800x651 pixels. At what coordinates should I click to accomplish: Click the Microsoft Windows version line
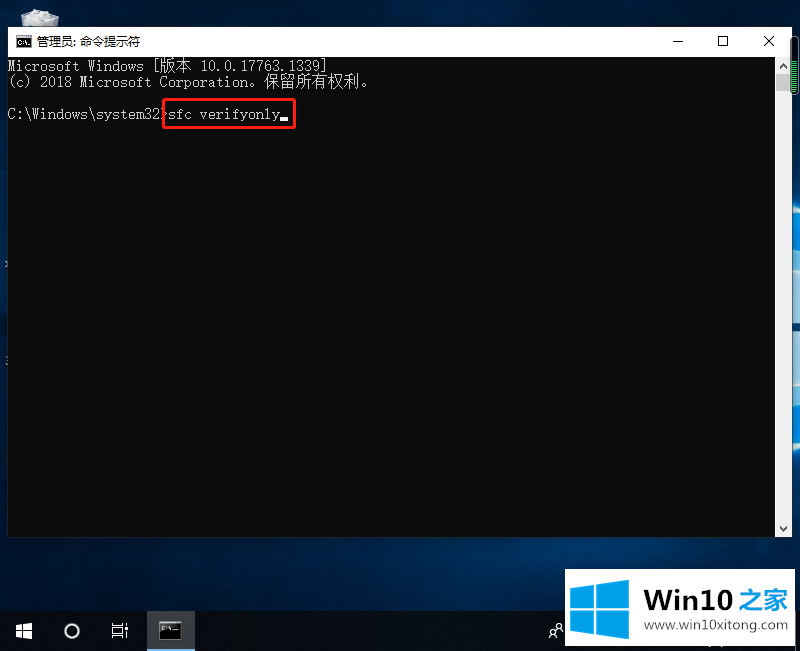(x=166, y=66)
